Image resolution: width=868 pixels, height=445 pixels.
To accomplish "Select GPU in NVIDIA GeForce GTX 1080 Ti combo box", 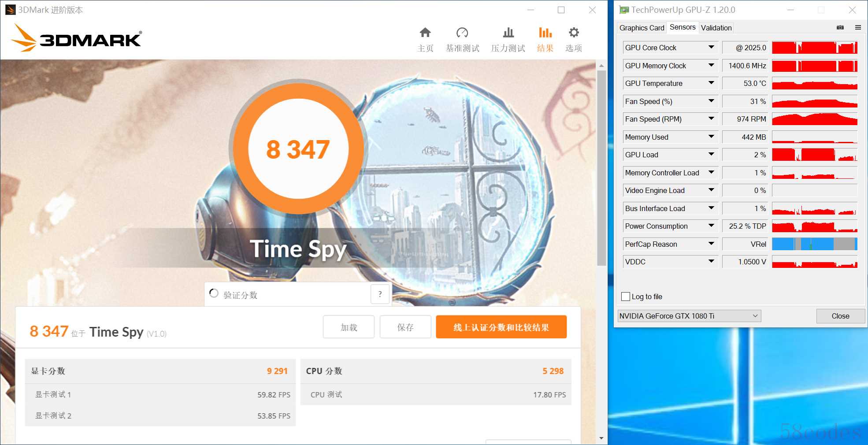I will coord(689,316).
